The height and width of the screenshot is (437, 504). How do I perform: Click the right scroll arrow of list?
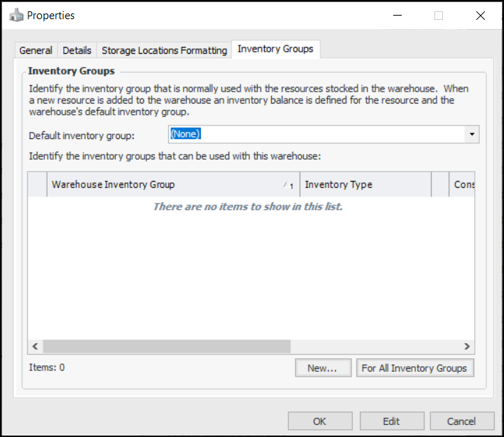click(467, 346)
